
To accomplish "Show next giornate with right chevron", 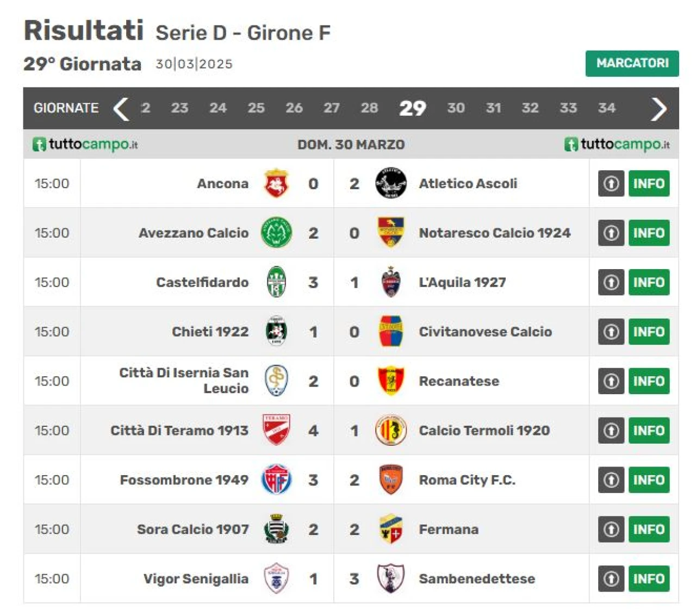I will coord(658,109).
